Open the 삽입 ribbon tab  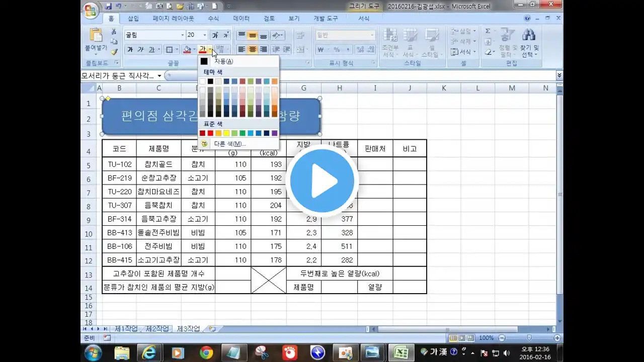click(133, 18)
